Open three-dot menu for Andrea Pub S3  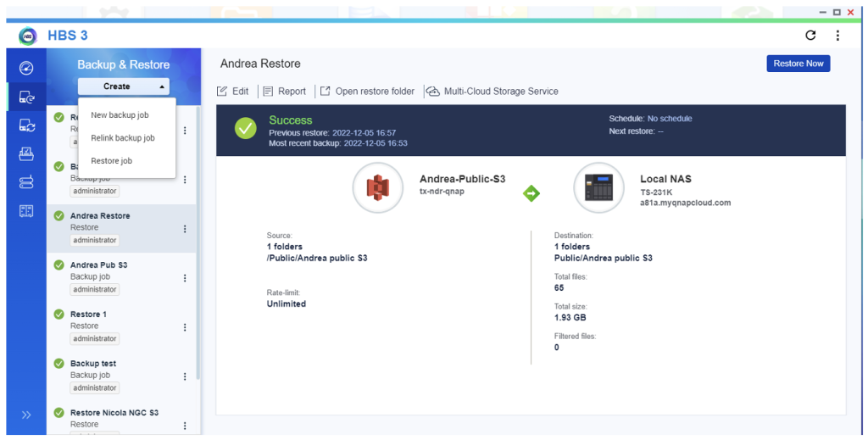coord(185,278)
